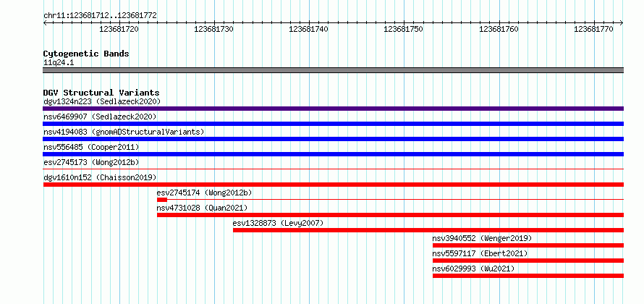The height and width of the screenshot is (304, 644).
Task: Click ruler position 123681720
Action: (119, 29)
